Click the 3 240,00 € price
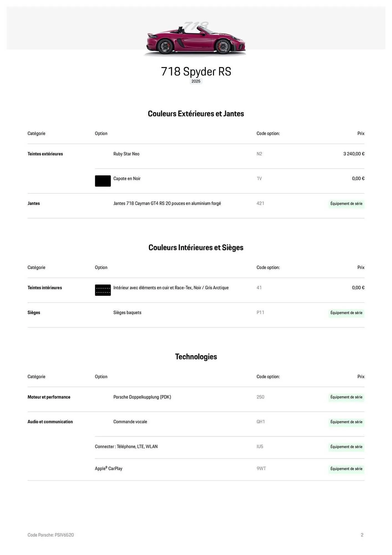 coord(354,154)
